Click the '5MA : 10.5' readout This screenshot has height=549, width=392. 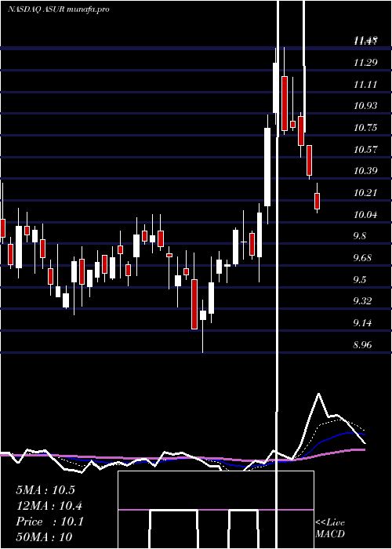pyautogui.click(x=45, y=490)
